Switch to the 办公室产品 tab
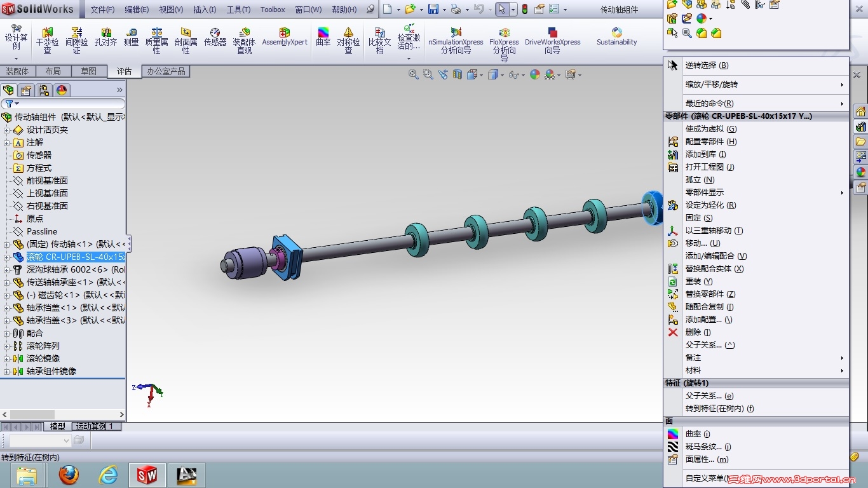Viewport: 868px width, 488px height. [166, 71]
